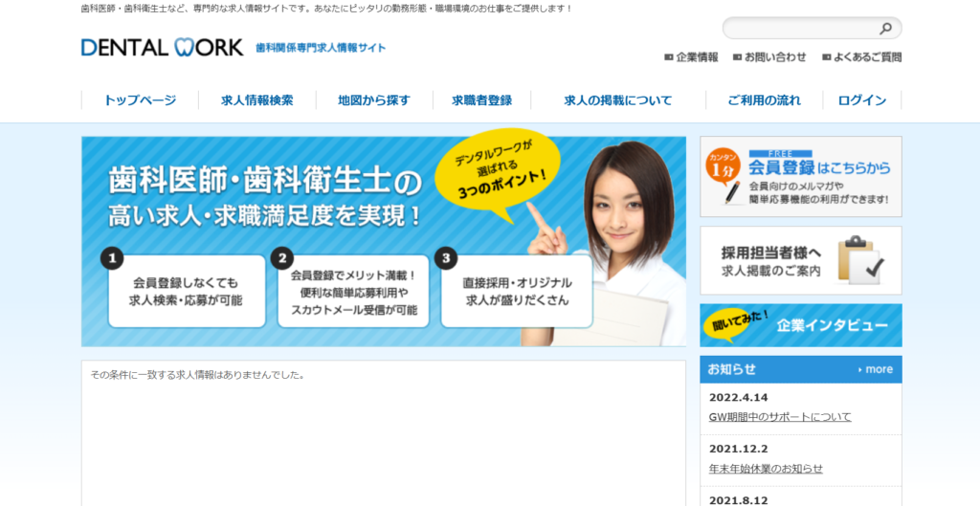Click the magnifying glass search icon
Screen dimensions: 980x506
[885, 29]
